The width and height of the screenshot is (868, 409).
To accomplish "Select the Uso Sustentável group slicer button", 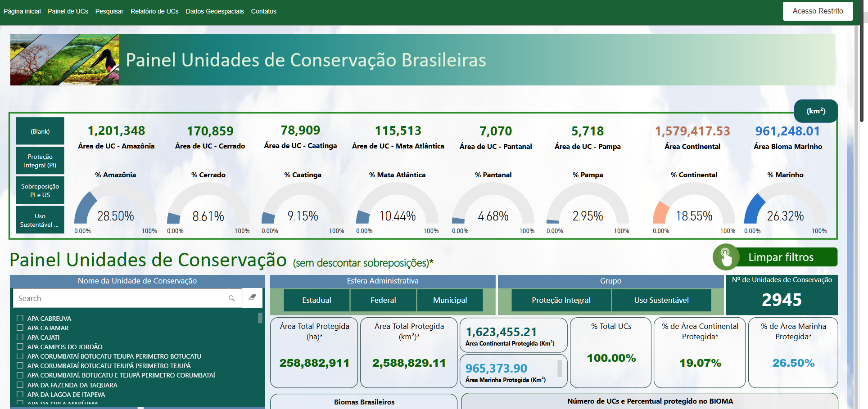I will click(x=661, y=300).
